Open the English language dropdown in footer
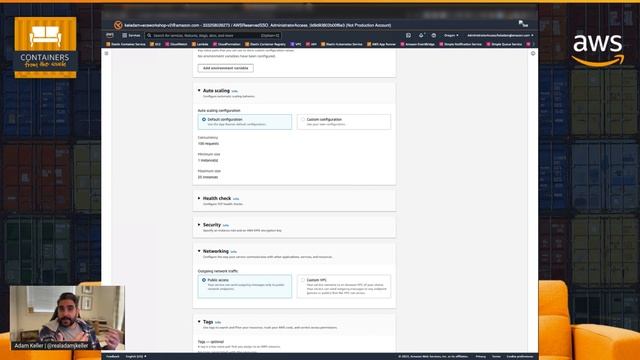 [136, 356]
